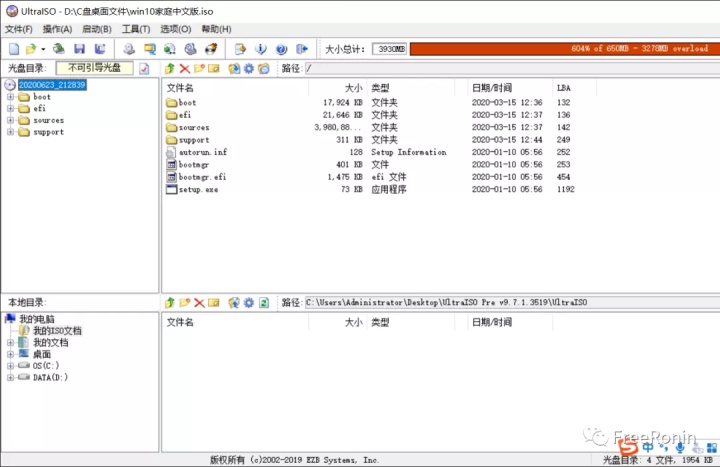Click the Compress ISO disc icon
Viewport: 720px width, 467px height.
coord(191,49)
